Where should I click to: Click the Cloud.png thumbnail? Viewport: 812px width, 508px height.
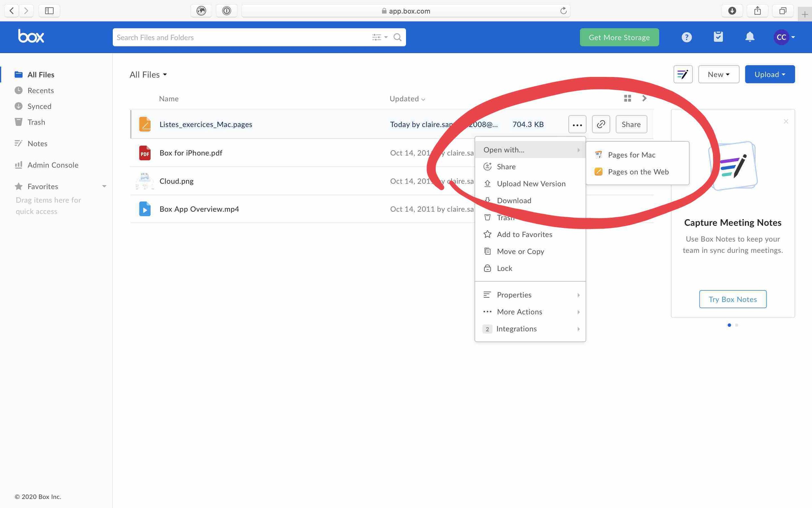point(145,181)
